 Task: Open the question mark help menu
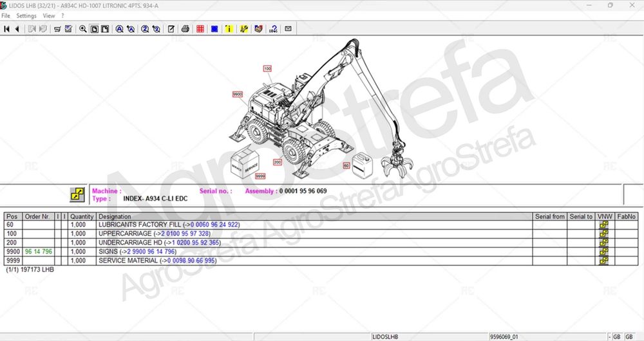tap(63, 15)
